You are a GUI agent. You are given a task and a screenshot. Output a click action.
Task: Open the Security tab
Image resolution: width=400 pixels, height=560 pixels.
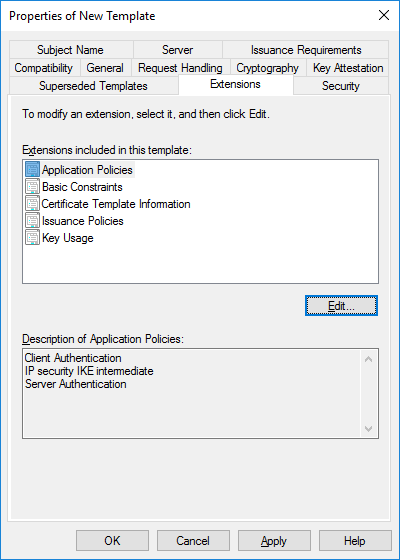click(341, 86)
